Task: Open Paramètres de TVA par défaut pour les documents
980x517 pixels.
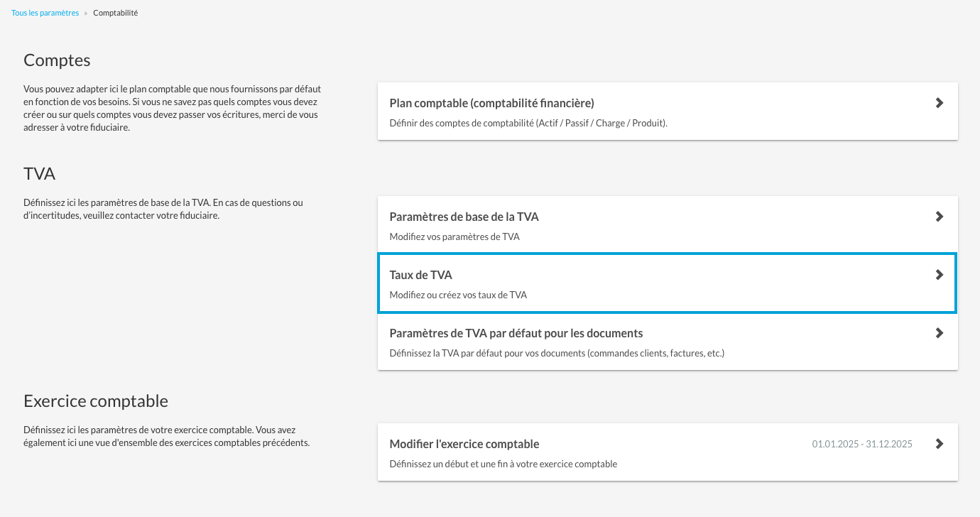Action: click(x=516, y=333)
